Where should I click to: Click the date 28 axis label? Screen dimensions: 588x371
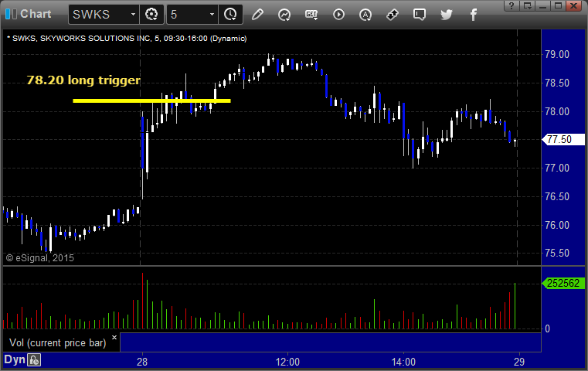(x=142, y=362)
